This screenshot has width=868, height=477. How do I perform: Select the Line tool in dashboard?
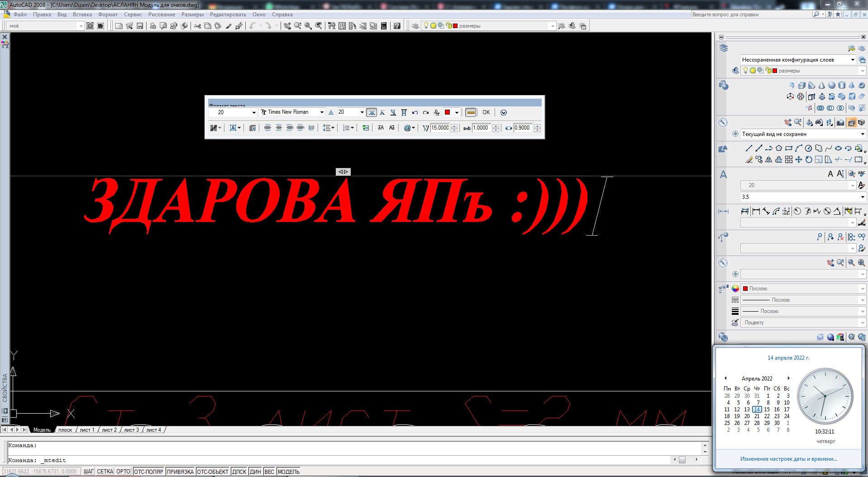coord(749,148)
